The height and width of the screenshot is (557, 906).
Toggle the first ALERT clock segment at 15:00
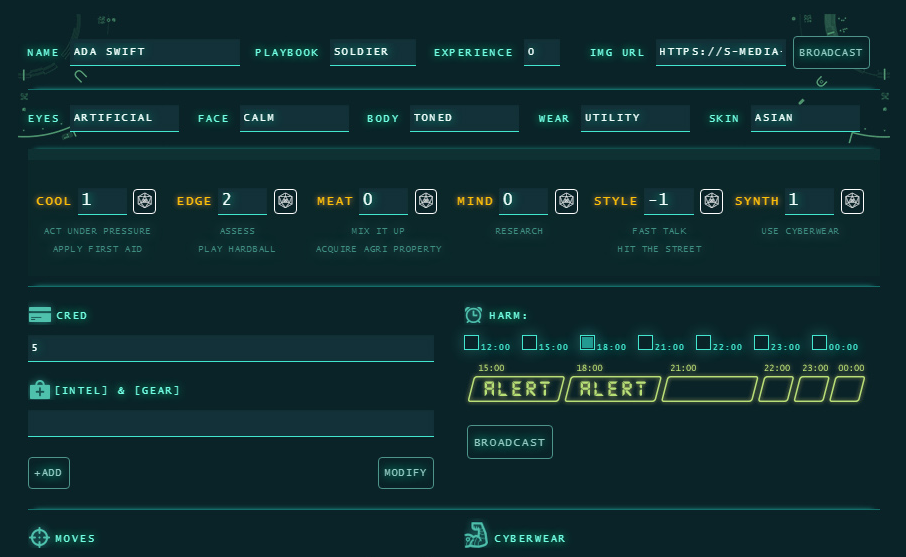516,389
